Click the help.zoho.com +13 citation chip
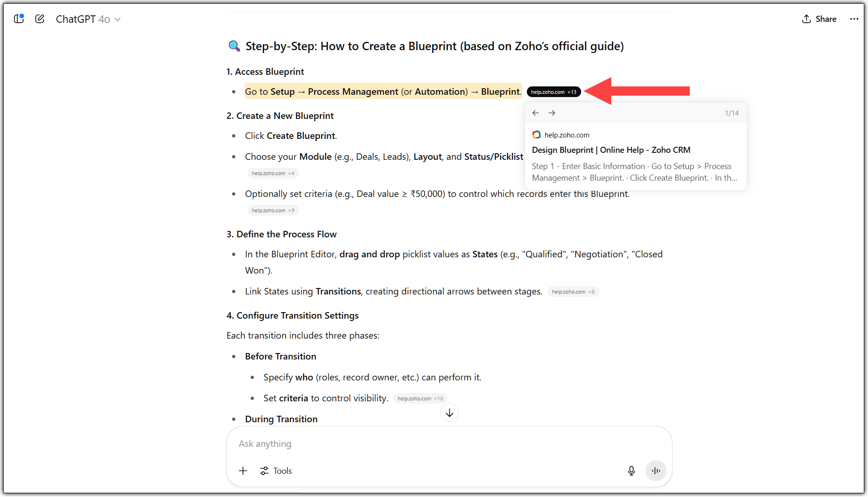The image size is (868, 497). point(554,92)
